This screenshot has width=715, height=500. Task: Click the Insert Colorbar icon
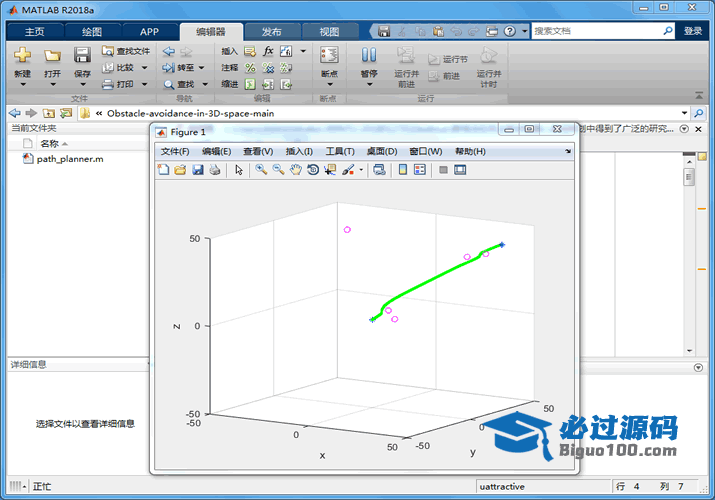coord(403,170)
